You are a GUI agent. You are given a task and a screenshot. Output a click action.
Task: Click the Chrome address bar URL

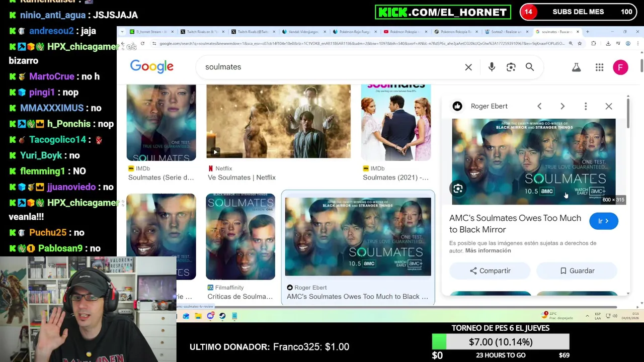pos(361,44)
